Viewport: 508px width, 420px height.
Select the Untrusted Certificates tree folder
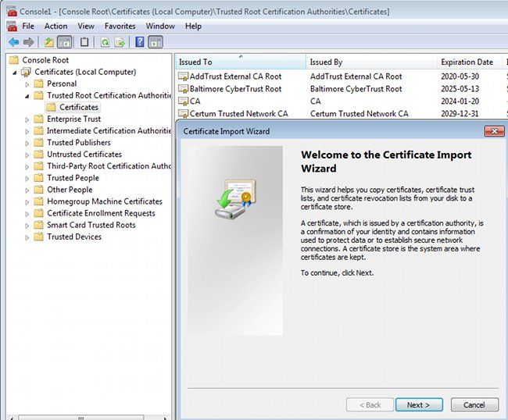coord(84,155)
